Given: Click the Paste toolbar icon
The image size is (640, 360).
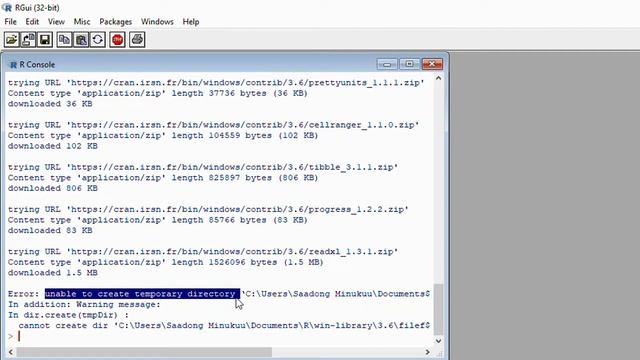Looking at the screenshot, I should pyautogui.click(x=81, y=40).
